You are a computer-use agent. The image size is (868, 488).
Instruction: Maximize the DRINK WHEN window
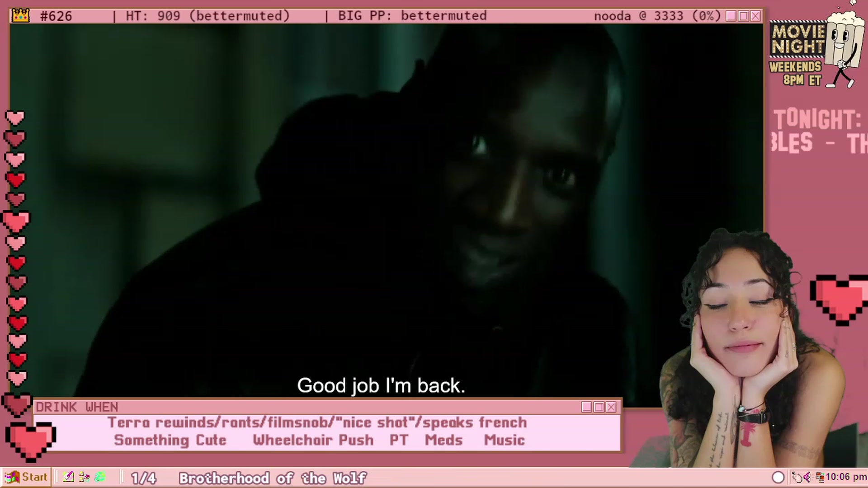(x=599, y=407)
